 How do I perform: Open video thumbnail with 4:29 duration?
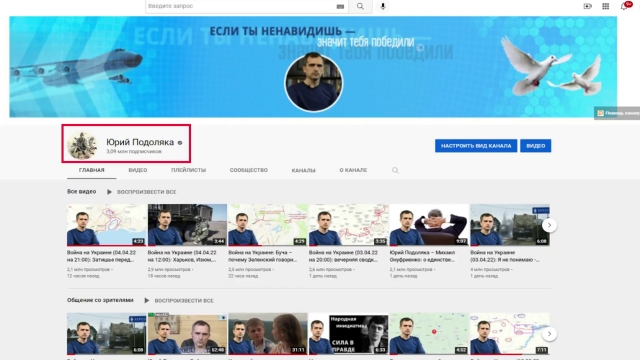[268, 225]
